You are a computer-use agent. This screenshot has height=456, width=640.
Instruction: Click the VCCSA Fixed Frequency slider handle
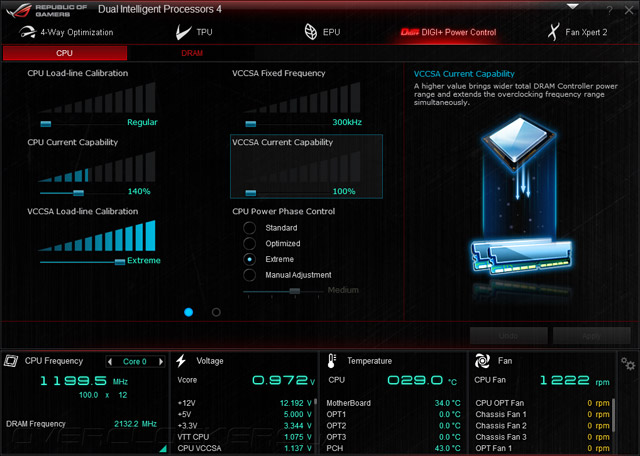251,123
